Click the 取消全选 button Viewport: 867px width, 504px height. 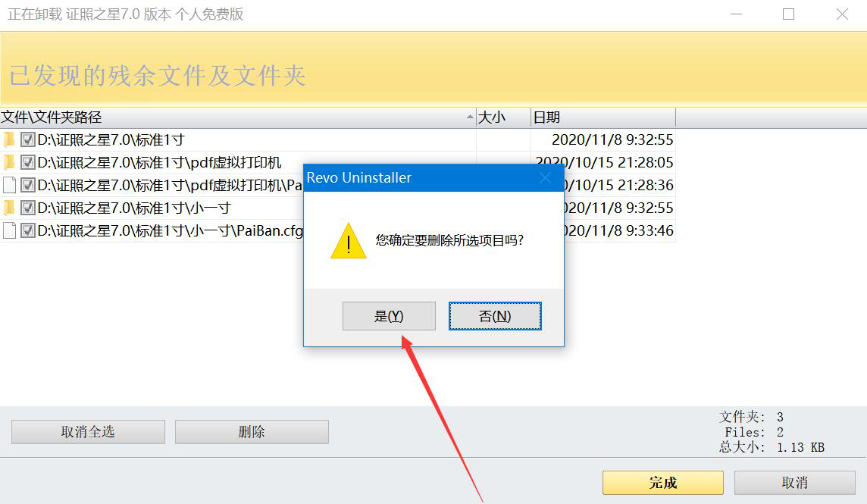(x=88, y=431)
